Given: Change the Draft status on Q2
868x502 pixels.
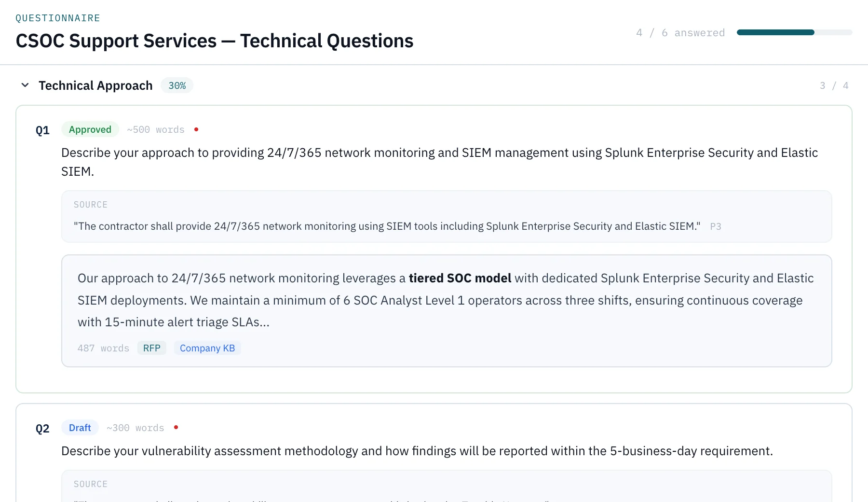Looking at the screenshot, I should (79, 428).
